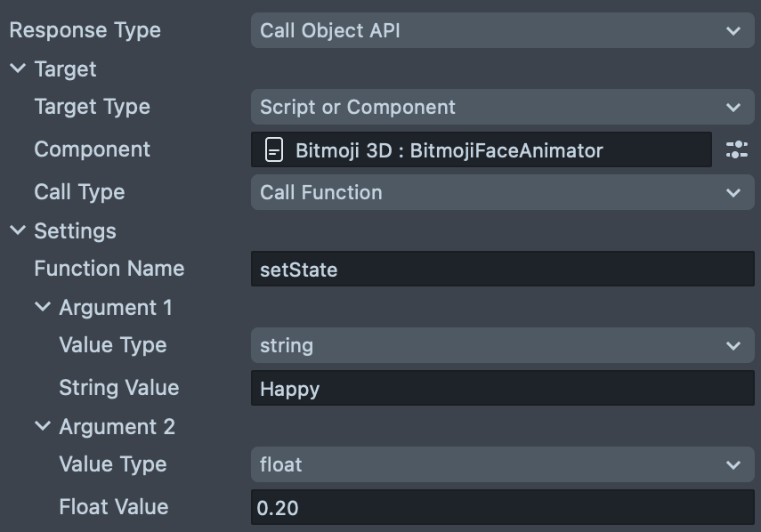Screen dimensions: 761x532
Task: Click the script file icon in Component field
Action: pos(274,150)
